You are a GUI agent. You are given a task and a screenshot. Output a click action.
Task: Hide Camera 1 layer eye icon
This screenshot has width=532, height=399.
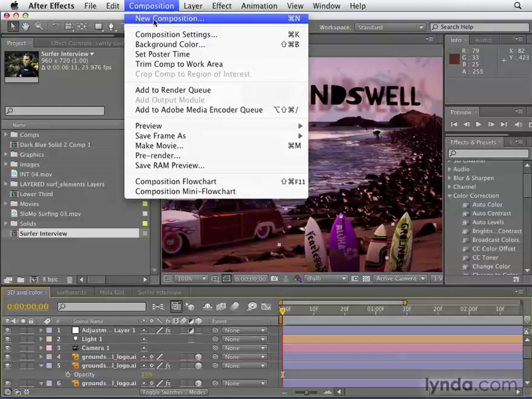[x=7, y=348]
